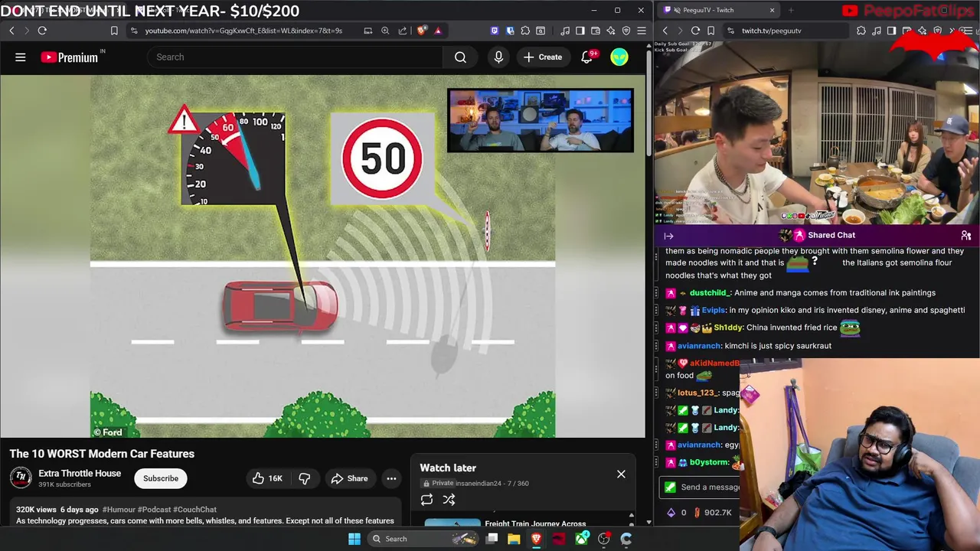Open File Explorer from the taskbar
The image size is (980, 551).
514,539
